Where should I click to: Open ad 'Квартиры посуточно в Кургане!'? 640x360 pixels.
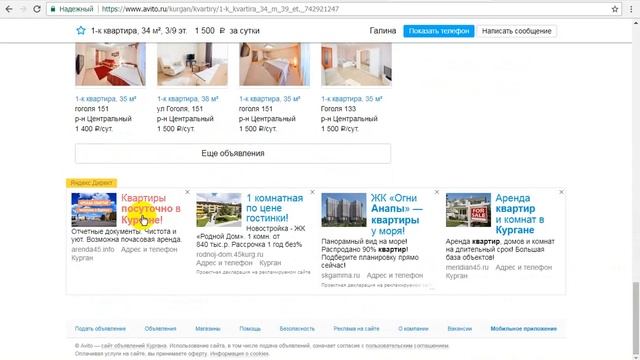[151, 209]
